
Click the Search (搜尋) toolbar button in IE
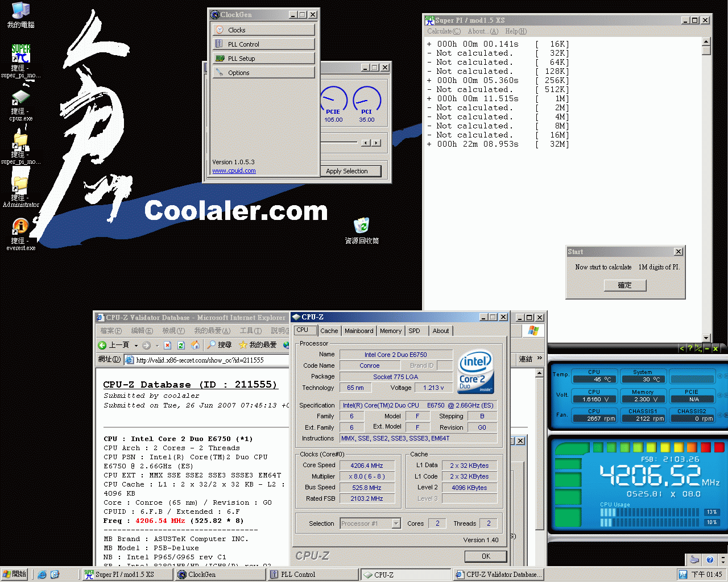219,345
